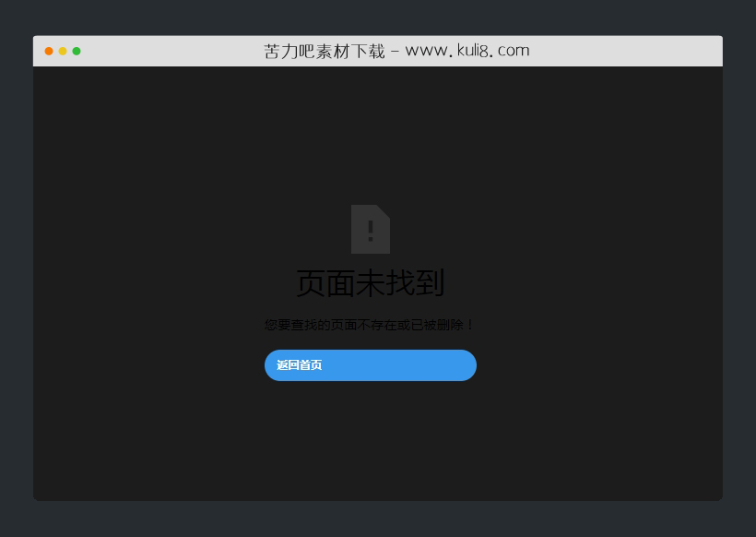Click the left side of the blue button
The height and width of the screenshot is (537, 756).
click(x=286, y=365)
